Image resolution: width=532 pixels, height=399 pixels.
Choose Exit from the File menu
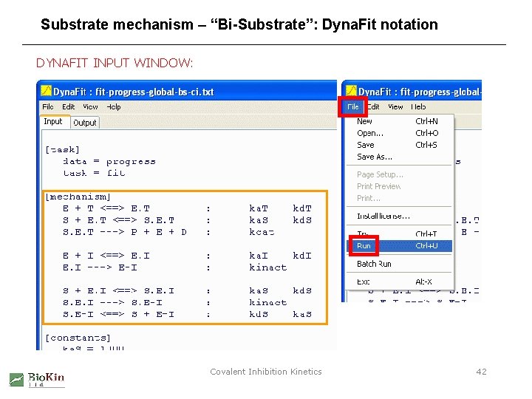click(399, 282)
